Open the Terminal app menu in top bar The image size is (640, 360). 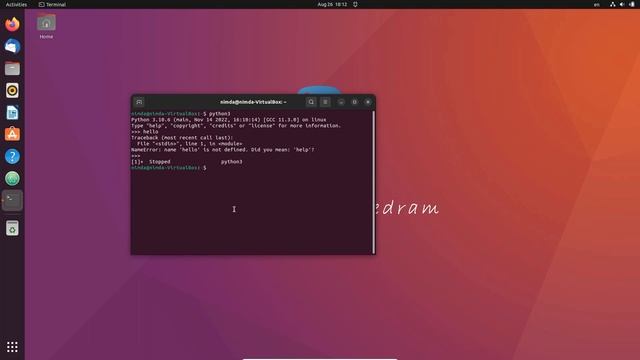52,4
